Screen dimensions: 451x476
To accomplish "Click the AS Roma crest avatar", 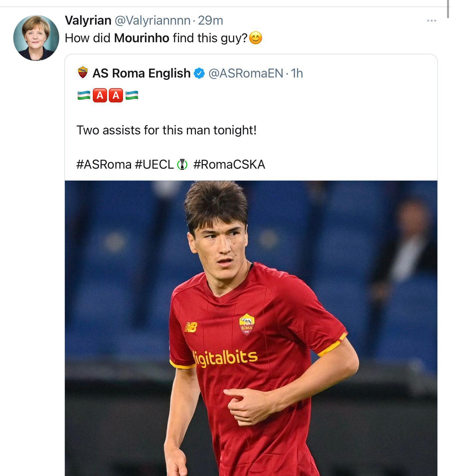I will [x=82, y=73].
